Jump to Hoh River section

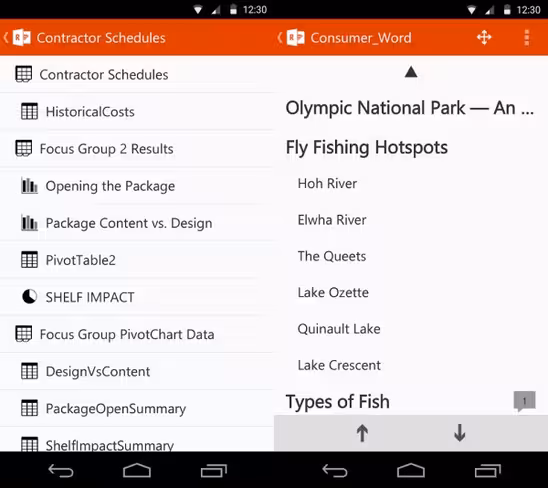click(x=327, y=184)
